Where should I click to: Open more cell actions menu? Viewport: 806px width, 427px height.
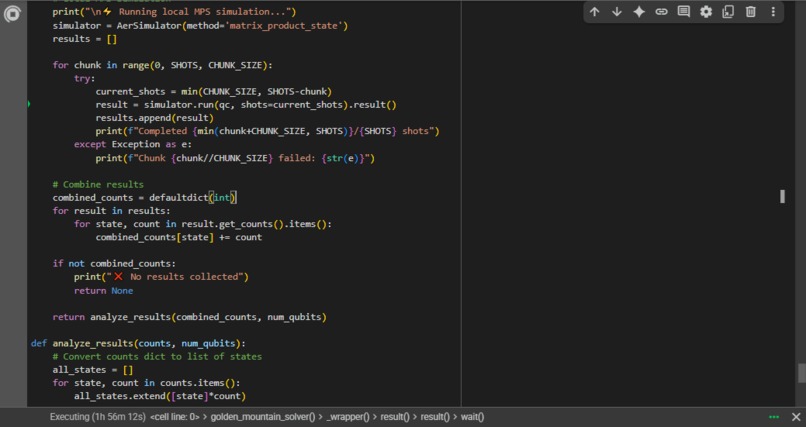click(x=773, y=12)
